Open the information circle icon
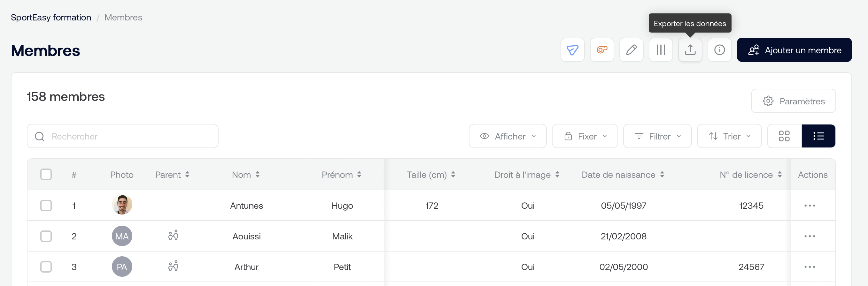The image size is (868, 286). 719,50
